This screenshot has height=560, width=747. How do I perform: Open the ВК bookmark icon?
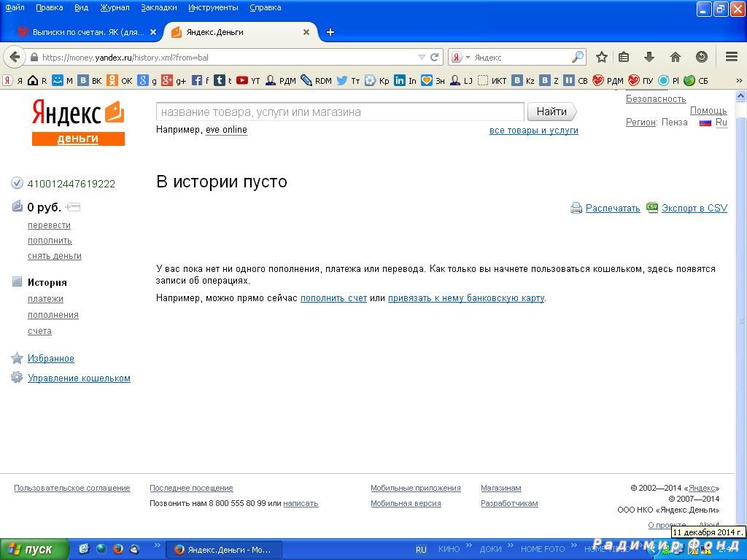pyautogui.click(x=83, y=80)
